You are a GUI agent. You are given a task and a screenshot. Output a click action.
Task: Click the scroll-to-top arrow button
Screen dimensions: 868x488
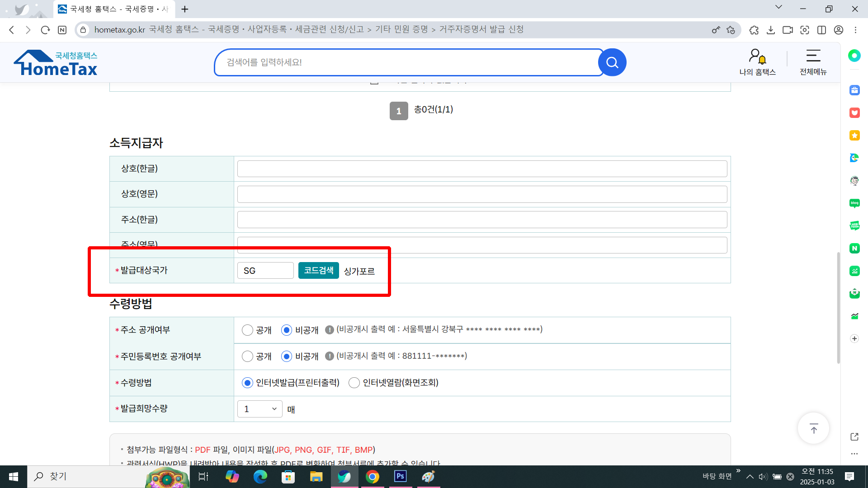point(813,429)
